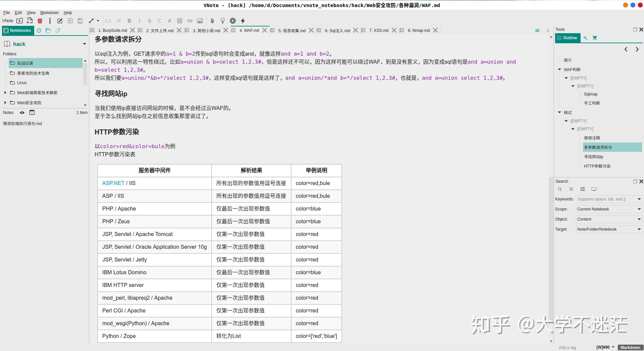This screenshot has width=644, height=351.
Task: Click Clear Results X icon in Search panel
Action: [571, 189]
